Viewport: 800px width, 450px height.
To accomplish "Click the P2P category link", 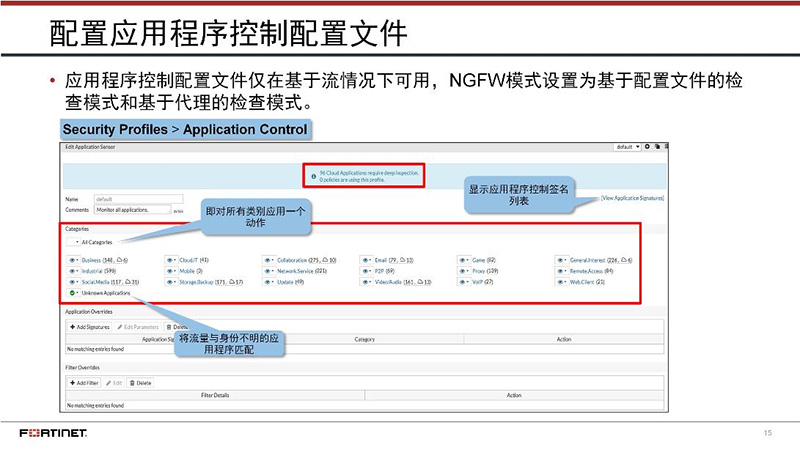I will (x=379, y=271).
